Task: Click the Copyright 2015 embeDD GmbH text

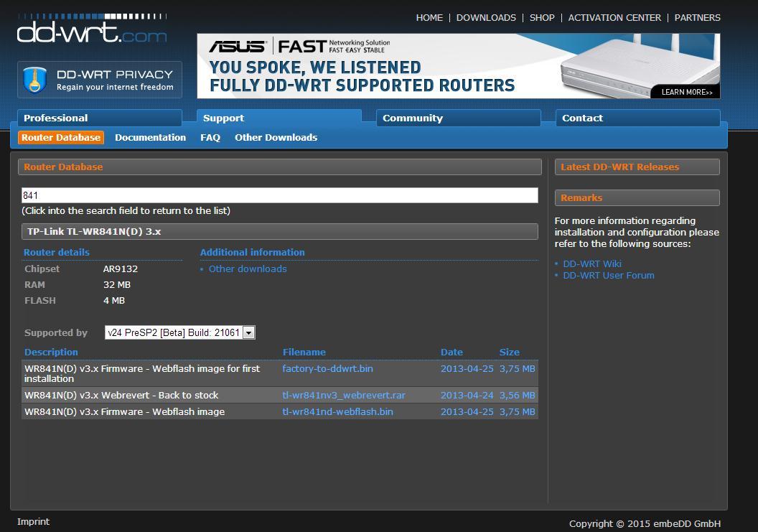Action: [645, 524]
